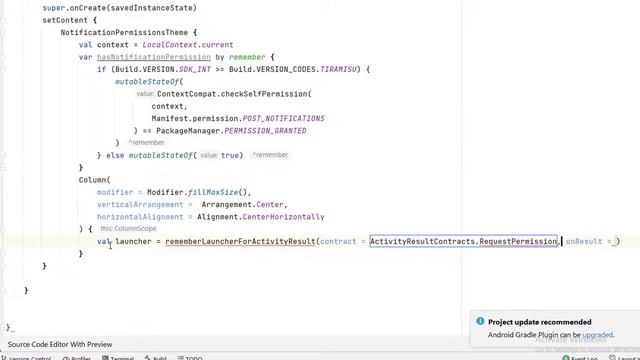The height and width of the screenshot is (360, 640).
Task: Click the 'upgraded' link in the notification
Action: pyautogui.click(x=598, y=335)
